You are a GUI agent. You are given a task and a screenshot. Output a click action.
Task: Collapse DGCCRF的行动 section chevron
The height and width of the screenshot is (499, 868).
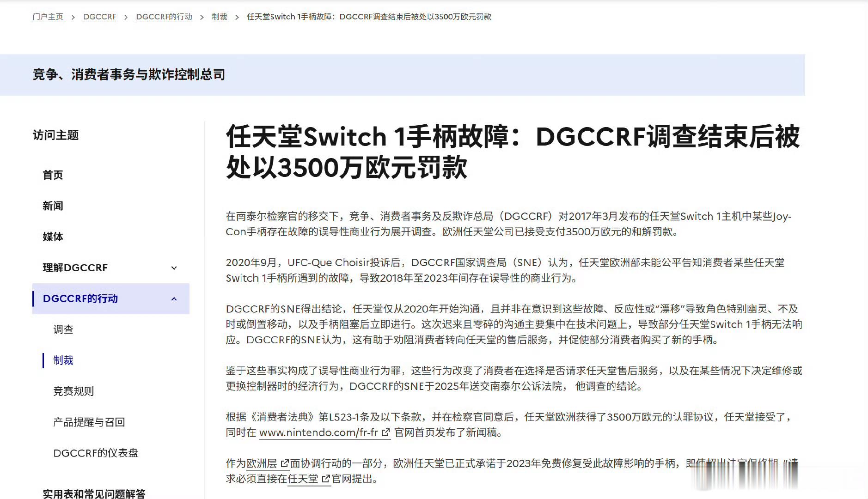[x=174, y=299]
